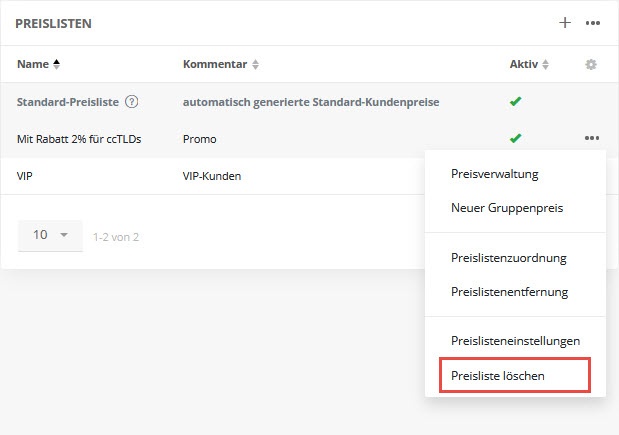Select the VIP price list name
This screenshot has width=619, height=435.
point(24,176)
